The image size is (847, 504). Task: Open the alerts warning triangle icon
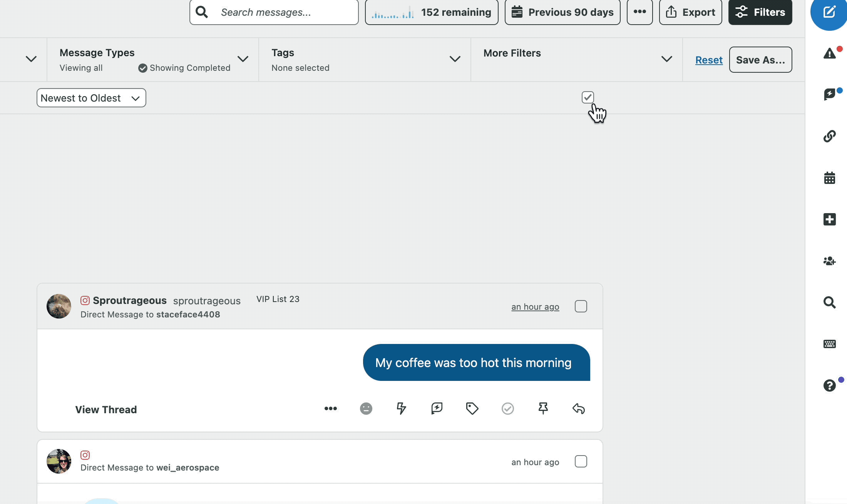tap(830, 53)
